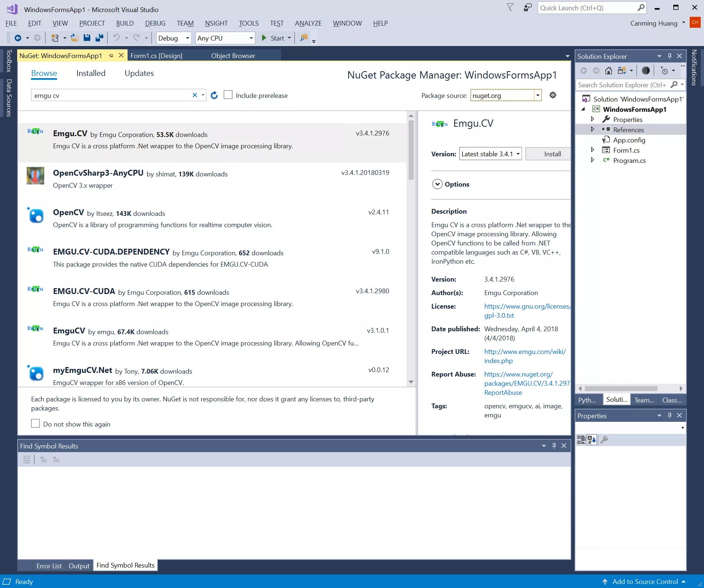Open the Canming Huang account dropdown
The image size is (704, 588).
[684, 23]
